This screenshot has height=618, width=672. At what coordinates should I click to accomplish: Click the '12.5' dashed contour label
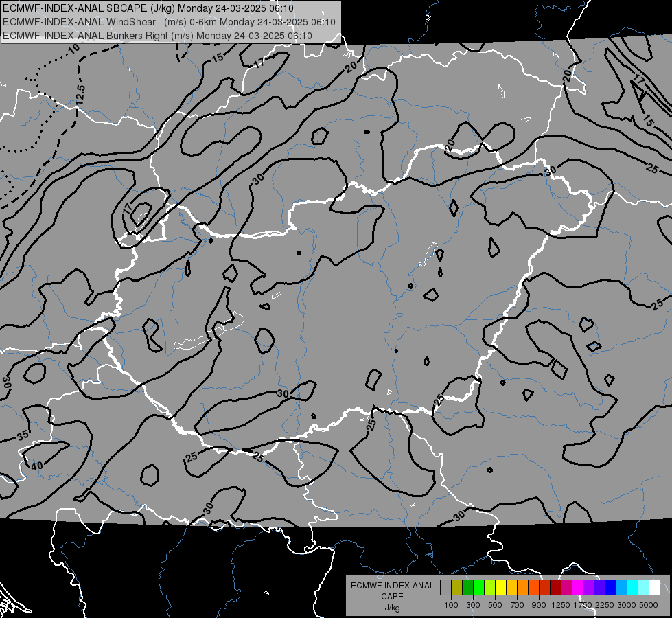coord(80,95)
